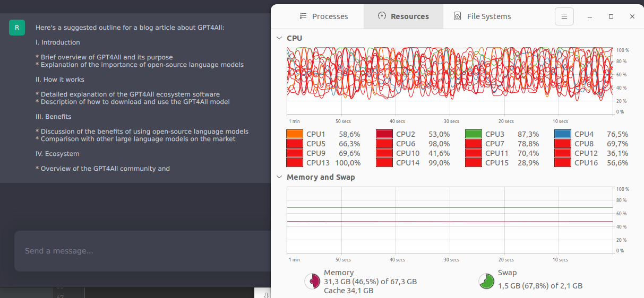Change CPU15 color swatch
The height and width of the screenshot is (298, 644).
(474, 163)
